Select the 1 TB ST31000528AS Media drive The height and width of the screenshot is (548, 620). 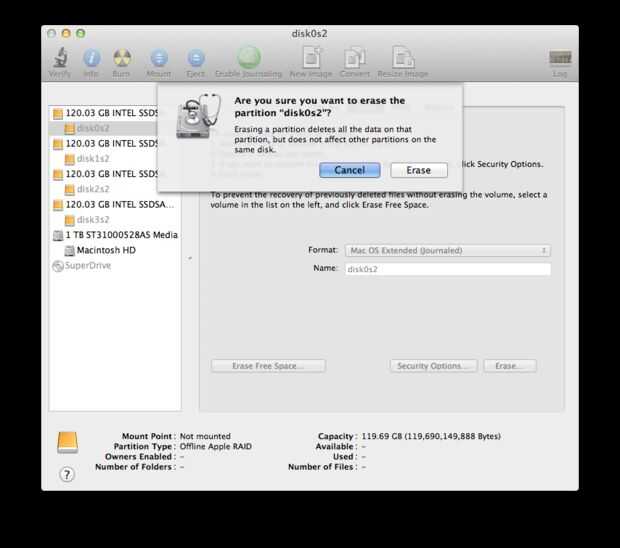pyautogui.click(x=115, y=235)
